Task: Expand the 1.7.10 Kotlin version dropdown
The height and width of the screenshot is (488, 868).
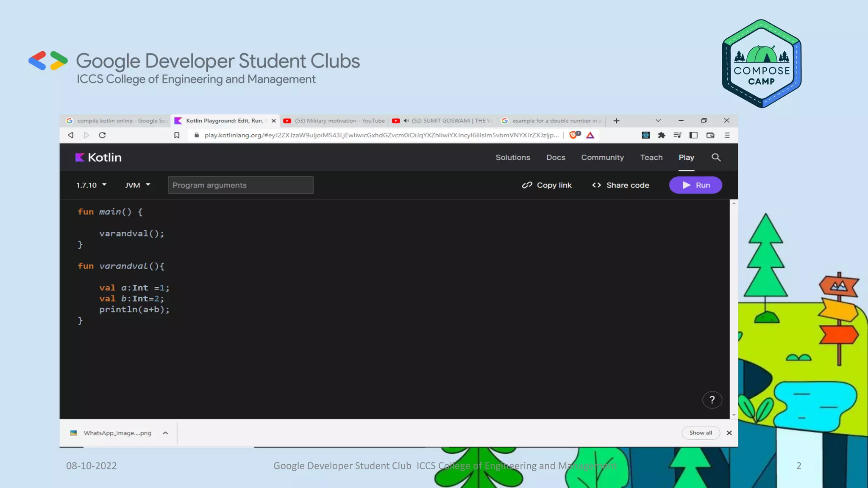Action: point(91,185)
